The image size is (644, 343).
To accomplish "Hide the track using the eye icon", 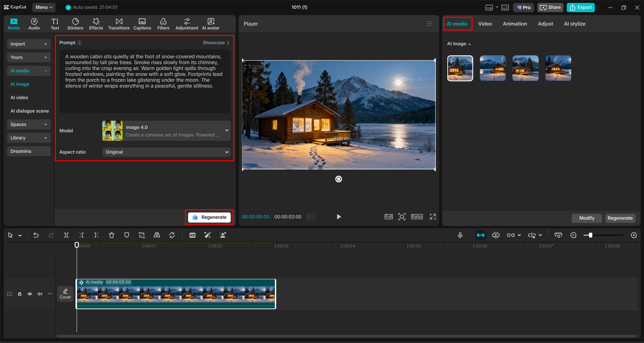I will pos(30,294).
